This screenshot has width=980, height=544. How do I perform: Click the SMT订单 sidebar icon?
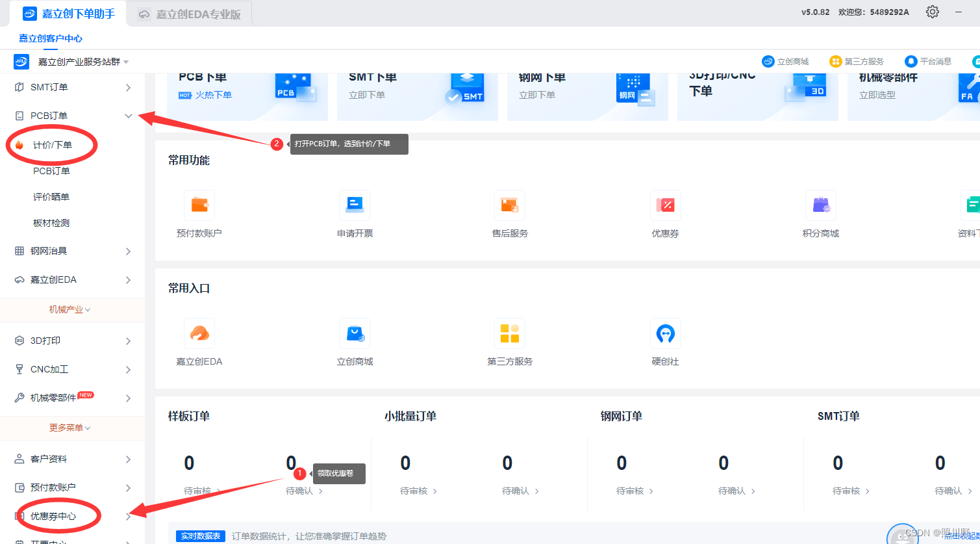[19, 87]
